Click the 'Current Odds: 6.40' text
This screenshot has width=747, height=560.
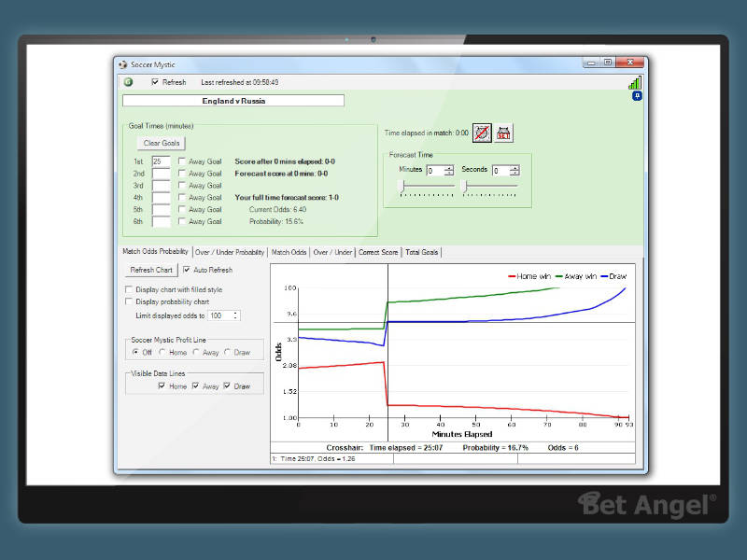tap(277, 209)
